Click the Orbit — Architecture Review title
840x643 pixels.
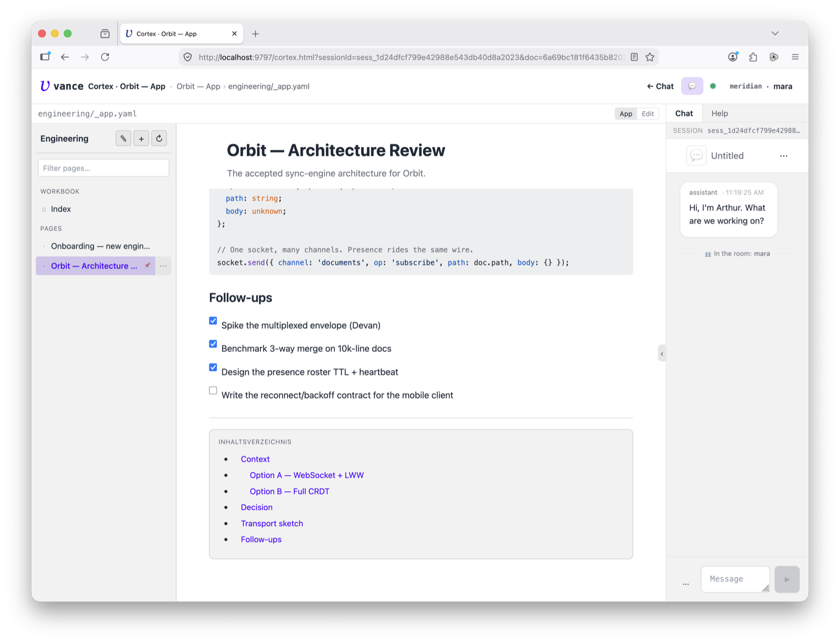point(336,151)
